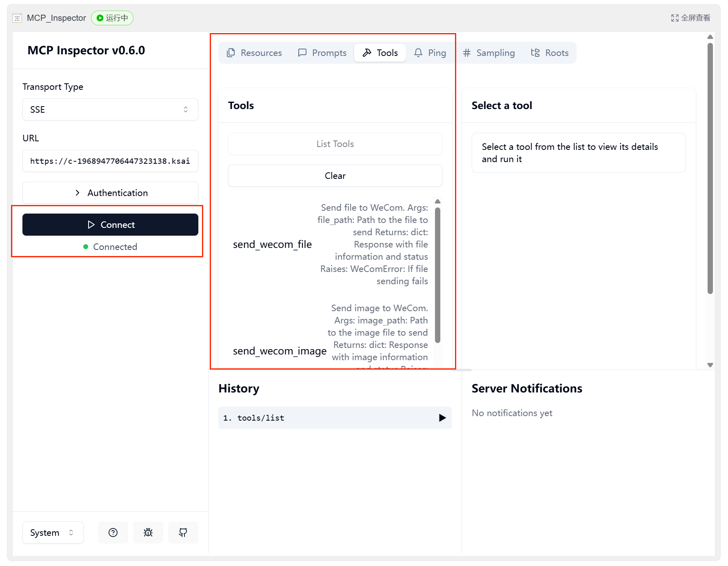Go to the Roots tab
Screen dimensions: 728x566
pos(550,53)
